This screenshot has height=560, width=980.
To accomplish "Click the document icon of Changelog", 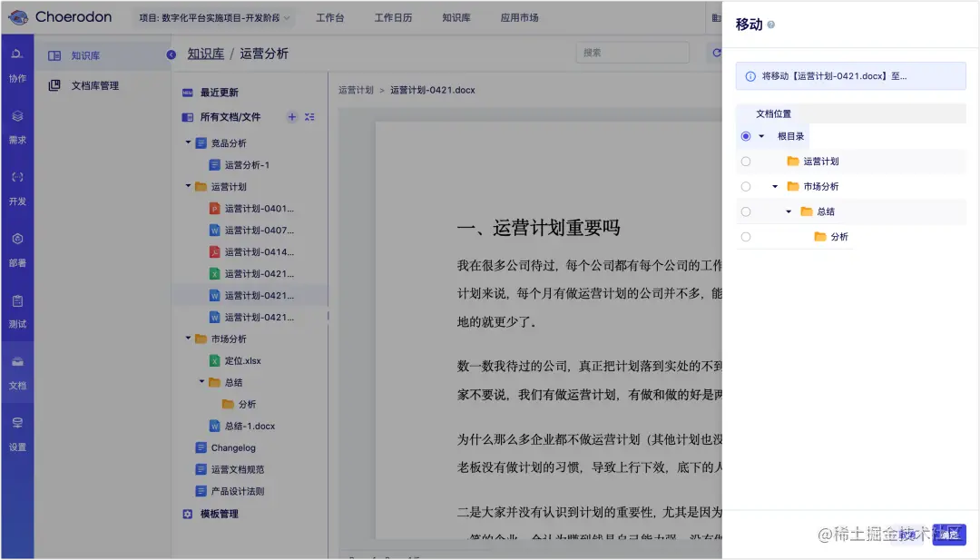I will [x=201, y=447].
